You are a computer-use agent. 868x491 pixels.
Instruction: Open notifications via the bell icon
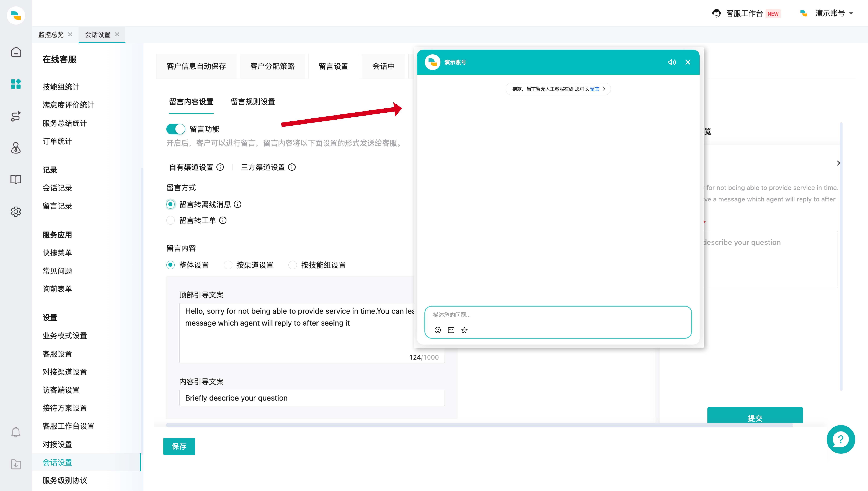(x=16, y=432)
